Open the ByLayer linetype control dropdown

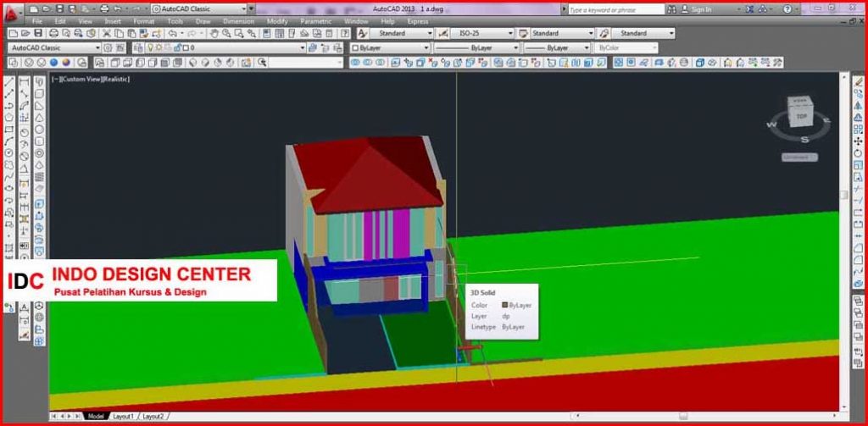click(x=515, y=48)
